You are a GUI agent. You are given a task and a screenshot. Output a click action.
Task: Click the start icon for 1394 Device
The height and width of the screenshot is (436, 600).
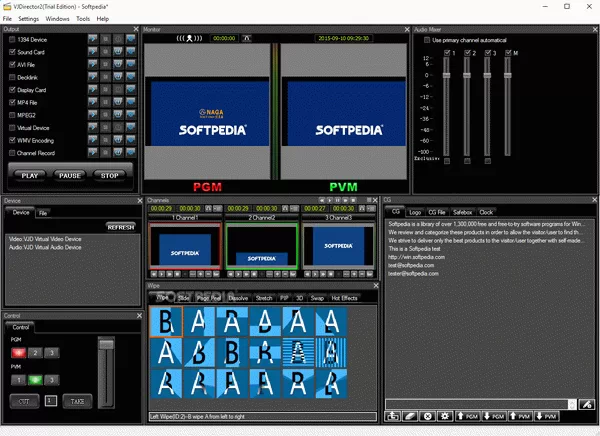(x=91, y=39)
